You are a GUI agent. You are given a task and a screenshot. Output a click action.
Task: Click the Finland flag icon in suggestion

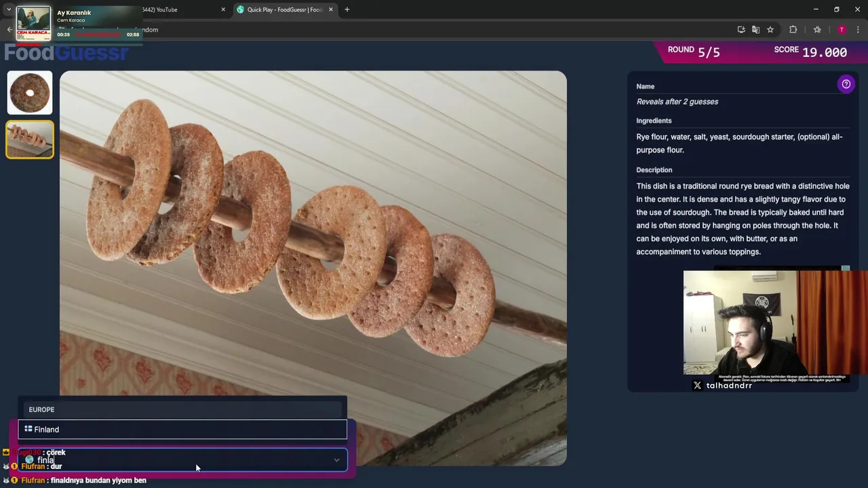tap(28, 428)
